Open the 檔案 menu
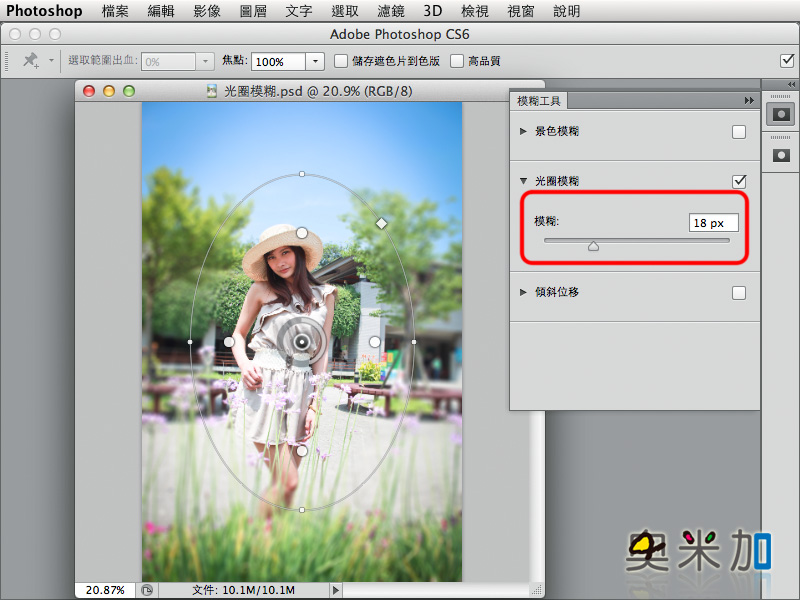Image resolution: width=800 pixels, height=600 pixels. click(115, 11)
